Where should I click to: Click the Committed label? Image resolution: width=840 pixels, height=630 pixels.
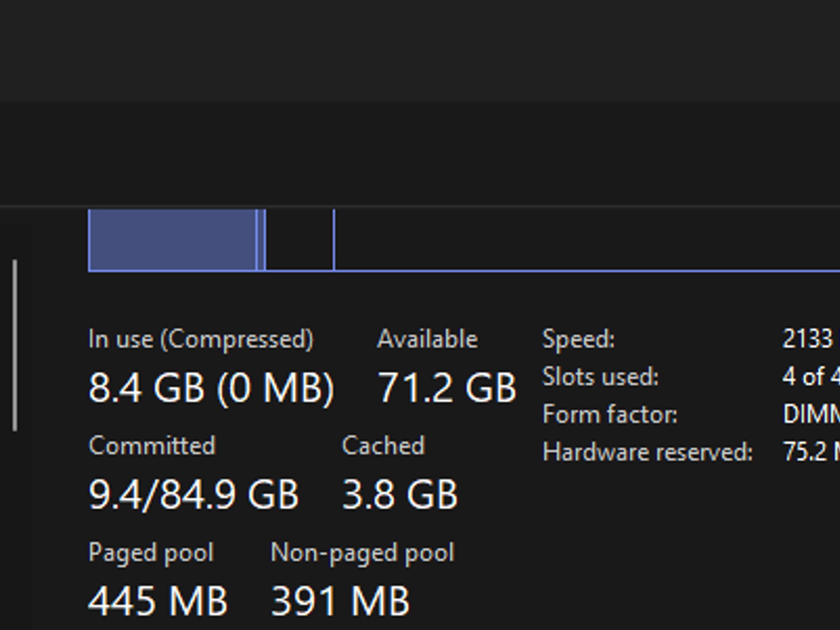152,446
